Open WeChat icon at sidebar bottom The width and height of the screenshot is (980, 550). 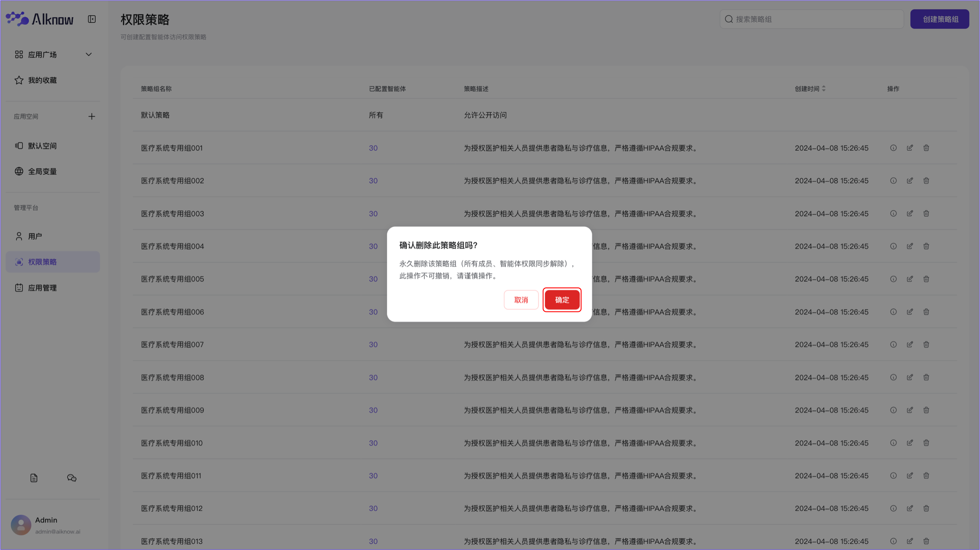point(72,478)
